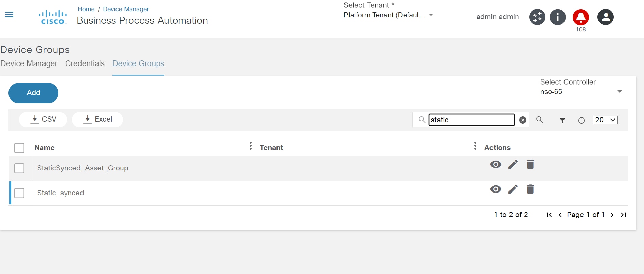The image size is (644, 274).
Task: Click the filter funnel icon
Action: [x=562, y=120]
